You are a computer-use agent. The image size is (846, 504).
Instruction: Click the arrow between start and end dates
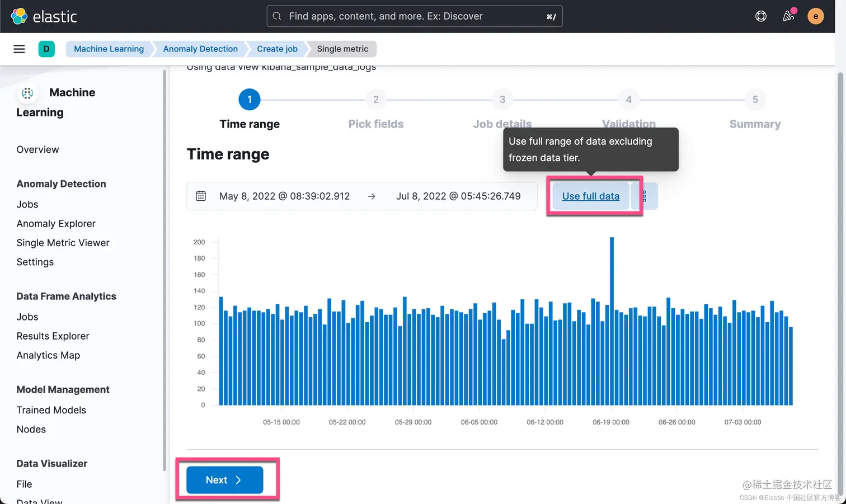click(x=372, y=196)
